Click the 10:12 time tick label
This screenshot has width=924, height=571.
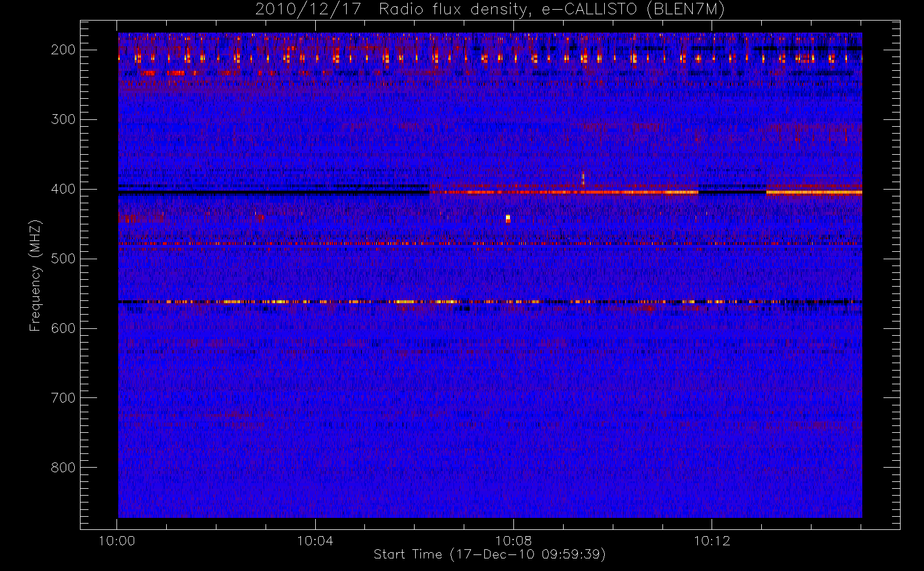point(712,541)
